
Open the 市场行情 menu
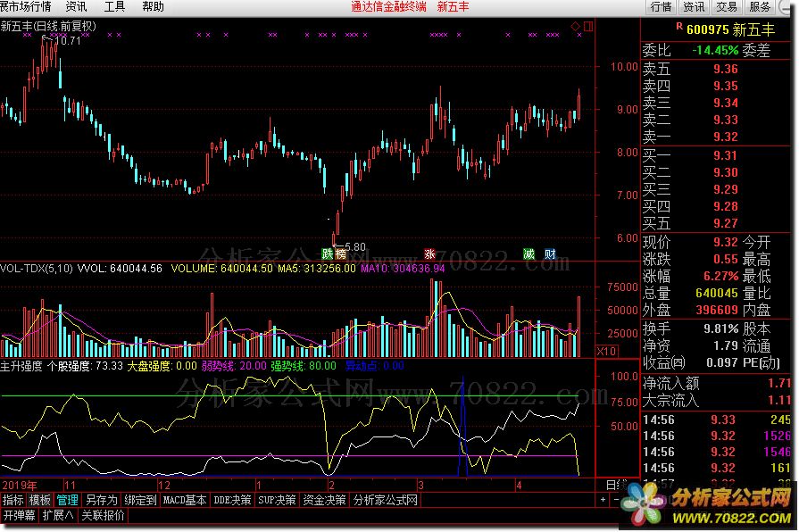tap(26, 6)
